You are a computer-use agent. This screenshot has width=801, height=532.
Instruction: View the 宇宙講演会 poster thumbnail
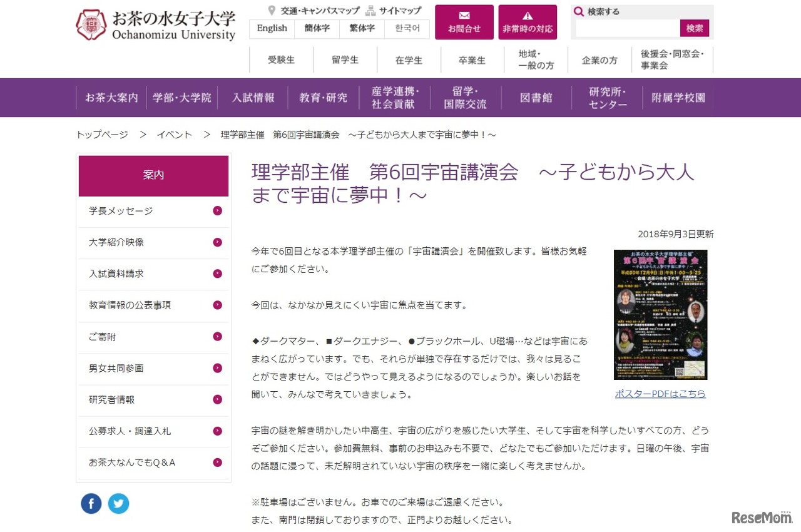(x=659, y=315)
